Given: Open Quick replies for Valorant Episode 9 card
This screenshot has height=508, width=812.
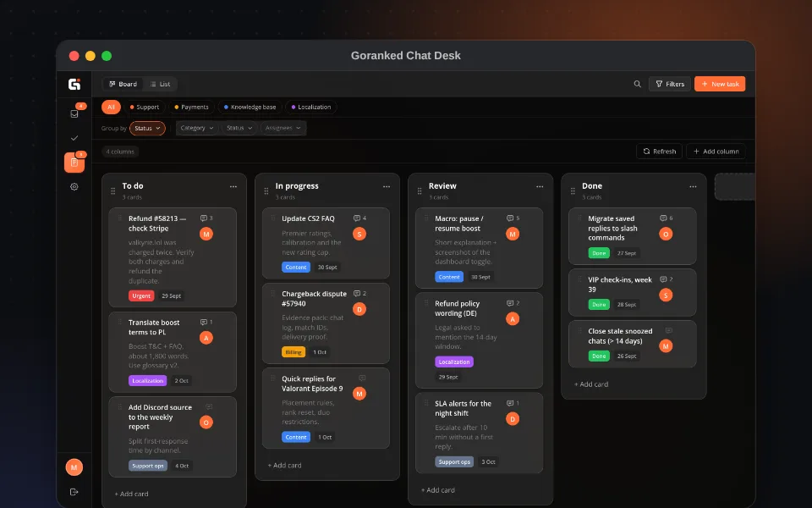Looking at the screenshot, I should [x=326, y=408].
